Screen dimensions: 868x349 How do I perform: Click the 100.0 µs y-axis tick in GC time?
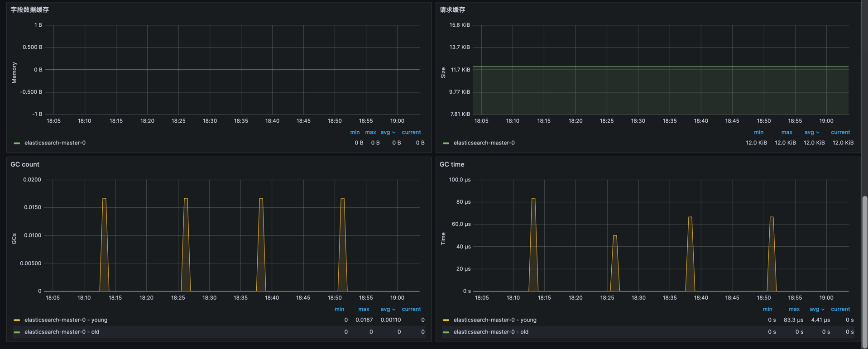(x=460, y=180)
